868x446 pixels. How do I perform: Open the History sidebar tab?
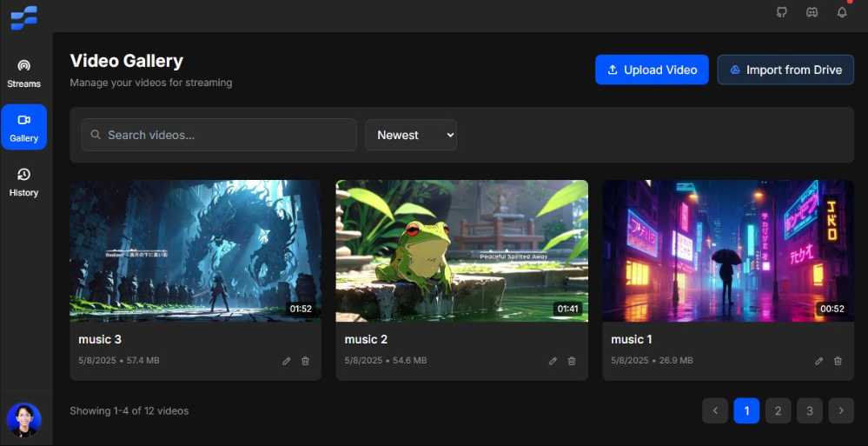tap(23, 183)
